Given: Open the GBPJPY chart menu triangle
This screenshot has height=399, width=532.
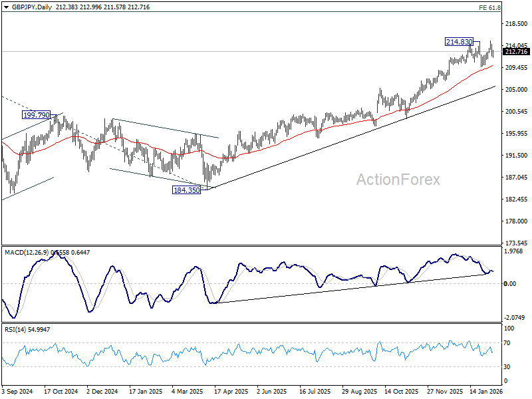Looking at the screenshot, I should (7, 7).
